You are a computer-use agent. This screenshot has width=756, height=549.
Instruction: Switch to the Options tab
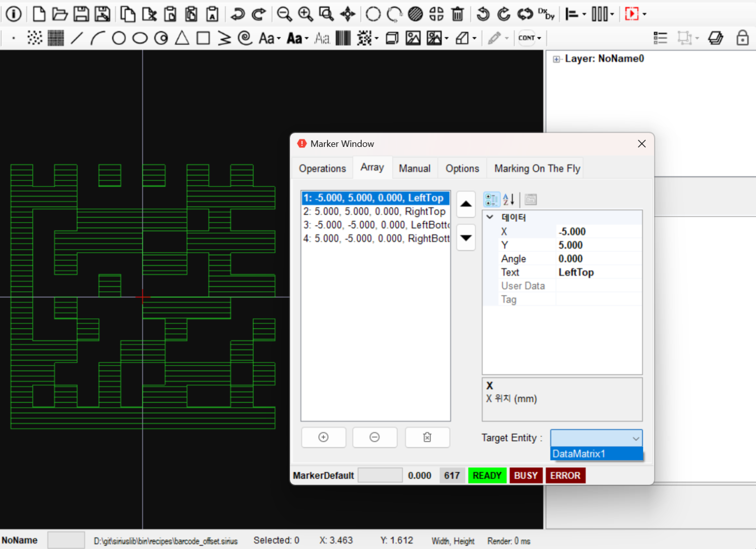[x=462, y=168]
